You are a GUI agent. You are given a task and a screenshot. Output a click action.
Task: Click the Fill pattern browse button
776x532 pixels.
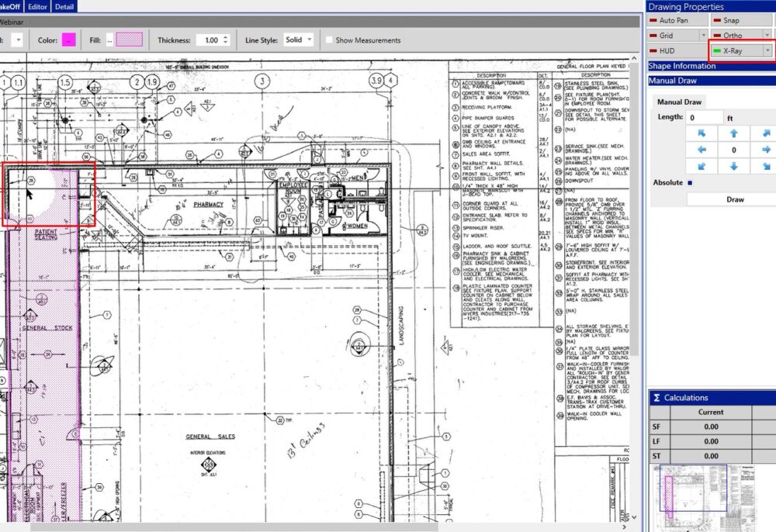[x=110, y=39]
